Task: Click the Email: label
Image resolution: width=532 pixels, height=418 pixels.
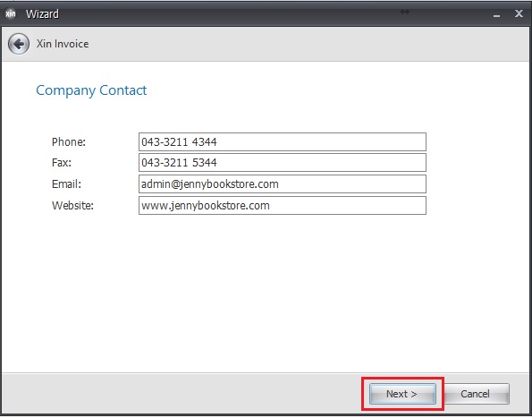Action: tap(66, 184)
